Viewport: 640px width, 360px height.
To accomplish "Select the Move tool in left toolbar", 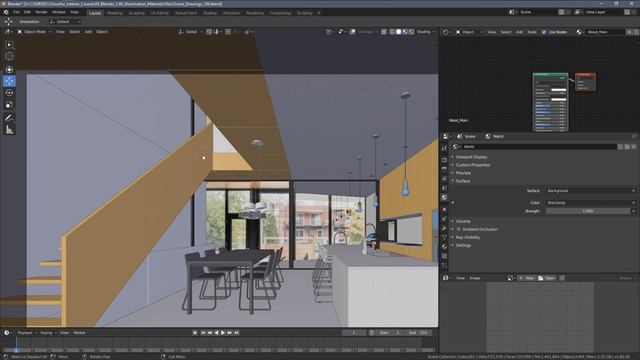I will point(9,81).
